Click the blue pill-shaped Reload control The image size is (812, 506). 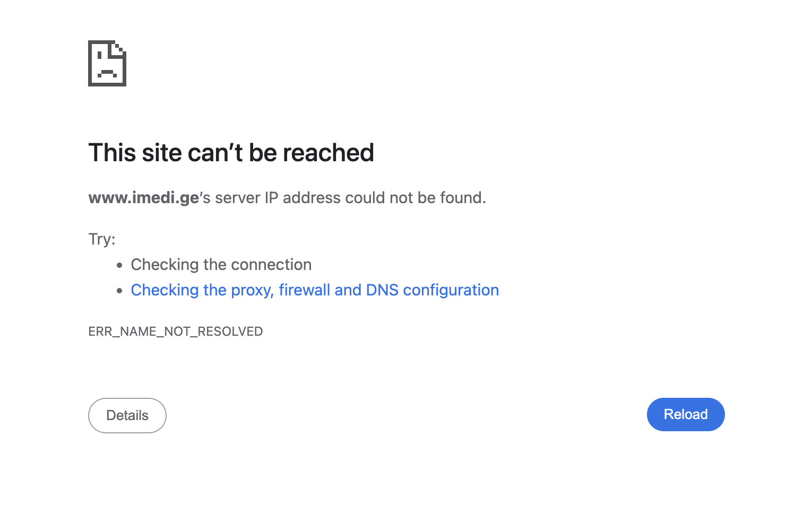(685, 414)
